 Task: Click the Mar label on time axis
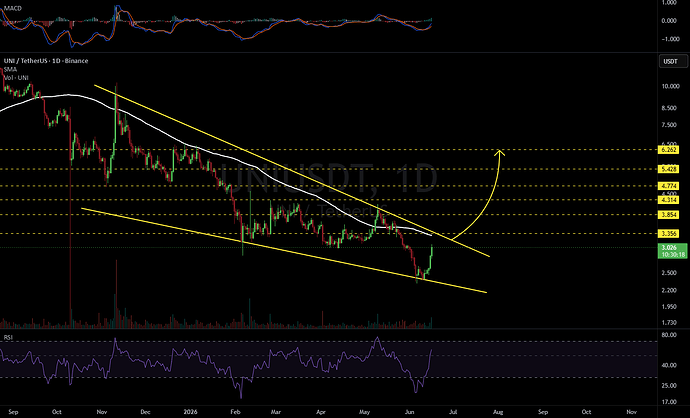[275, 412]
